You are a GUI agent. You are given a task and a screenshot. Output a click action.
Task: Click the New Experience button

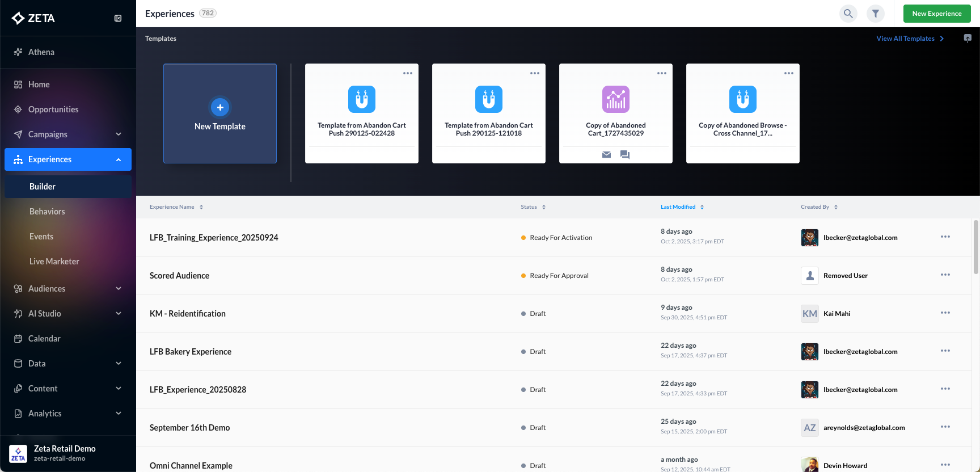point(936,14)
